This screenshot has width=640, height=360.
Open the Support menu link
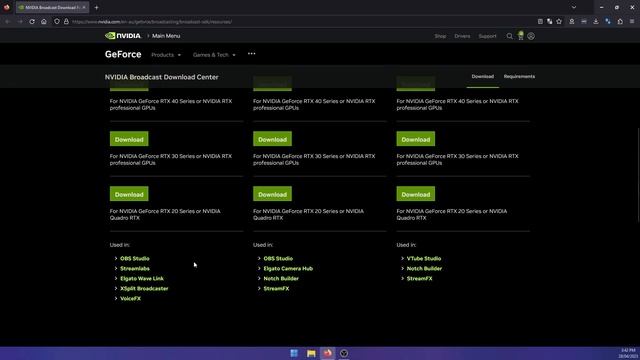click(487, 36)
